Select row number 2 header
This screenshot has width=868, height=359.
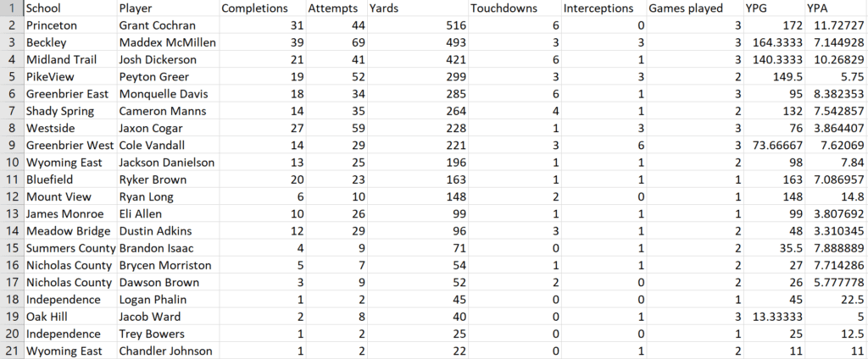click(x=11, y=25)
